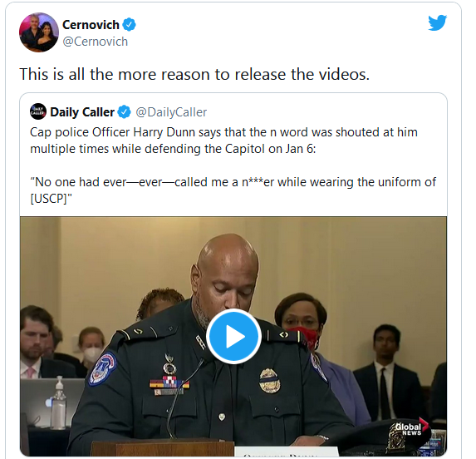Click the quote ending with [USCP]
The image size is (476, 459).
tap(233, 190)
